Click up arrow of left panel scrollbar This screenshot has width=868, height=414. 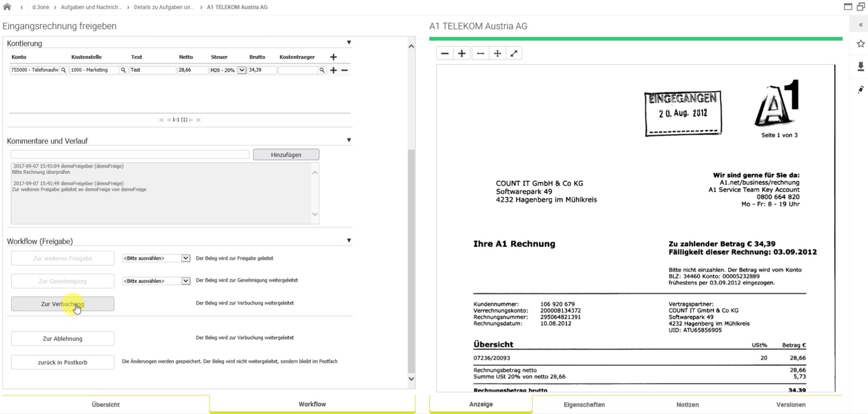411,46
